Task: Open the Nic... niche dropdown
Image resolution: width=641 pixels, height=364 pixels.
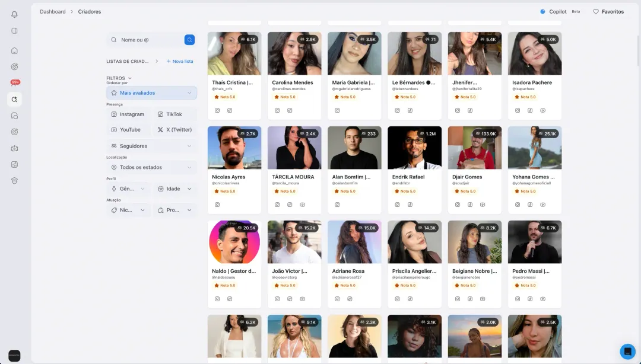Action: click(x=128, y=210)
